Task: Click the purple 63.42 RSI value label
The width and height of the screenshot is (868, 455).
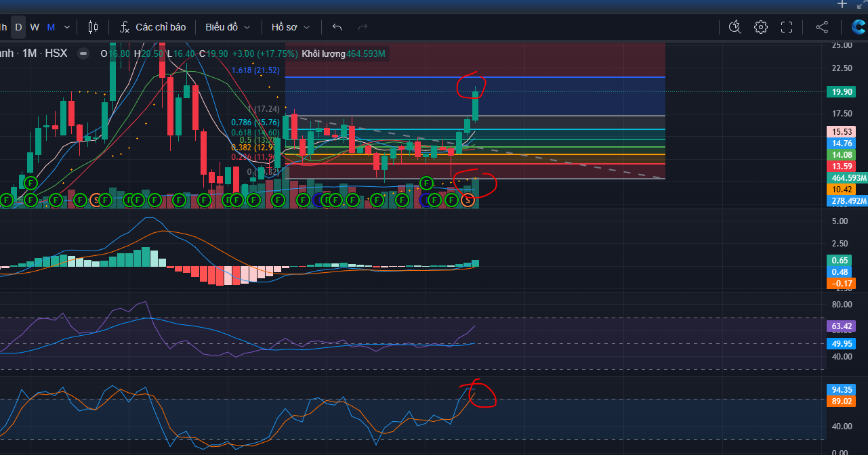Action: pos(840,326)
